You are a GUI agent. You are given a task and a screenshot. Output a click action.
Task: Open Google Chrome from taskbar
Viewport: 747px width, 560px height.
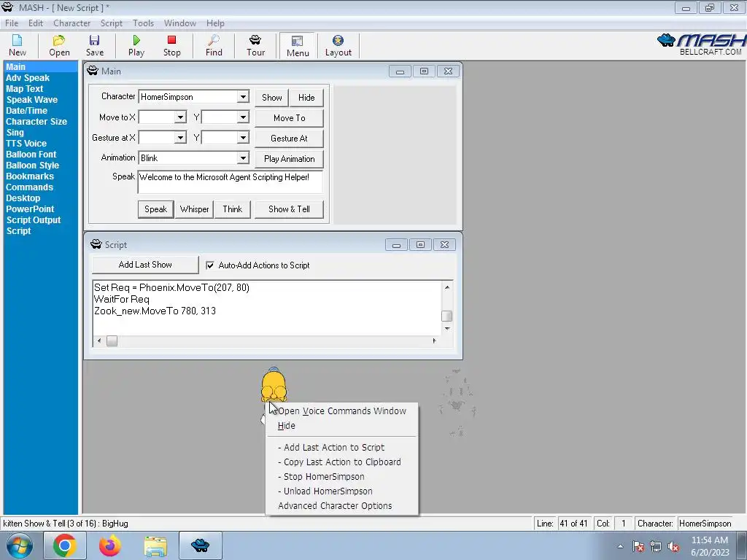(64, 545)
